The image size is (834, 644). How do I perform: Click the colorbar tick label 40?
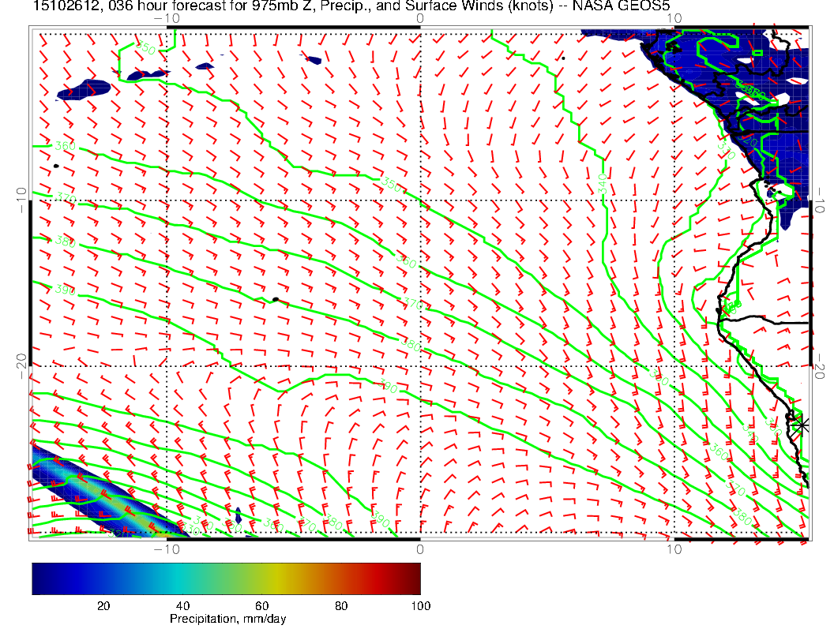182,606
